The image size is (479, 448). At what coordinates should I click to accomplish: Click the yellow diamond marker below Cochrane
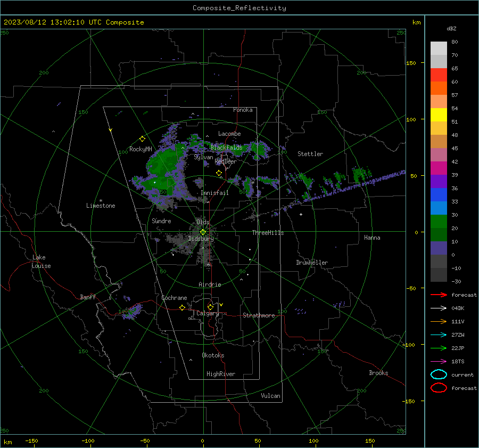[x=182, y=308]
